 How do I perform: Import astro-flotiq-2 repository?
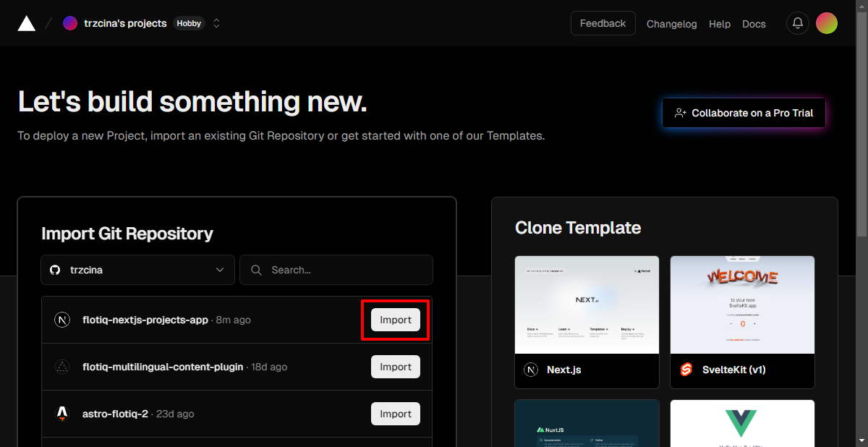[396, 414]
